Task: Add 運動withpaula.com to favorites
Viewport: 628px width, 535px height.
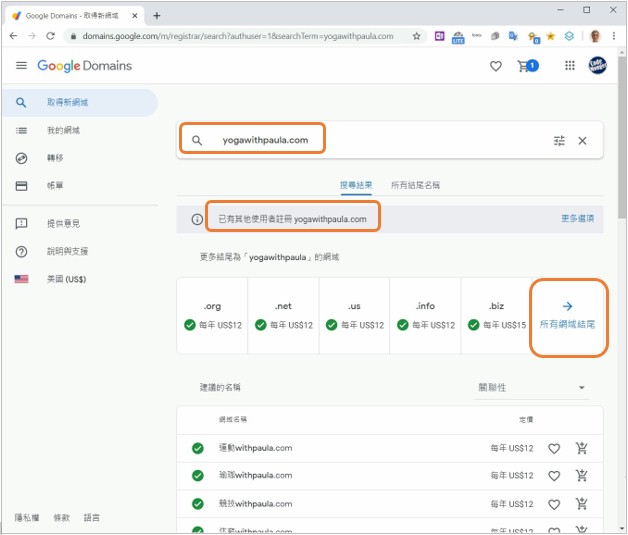Action: (554, 449)
